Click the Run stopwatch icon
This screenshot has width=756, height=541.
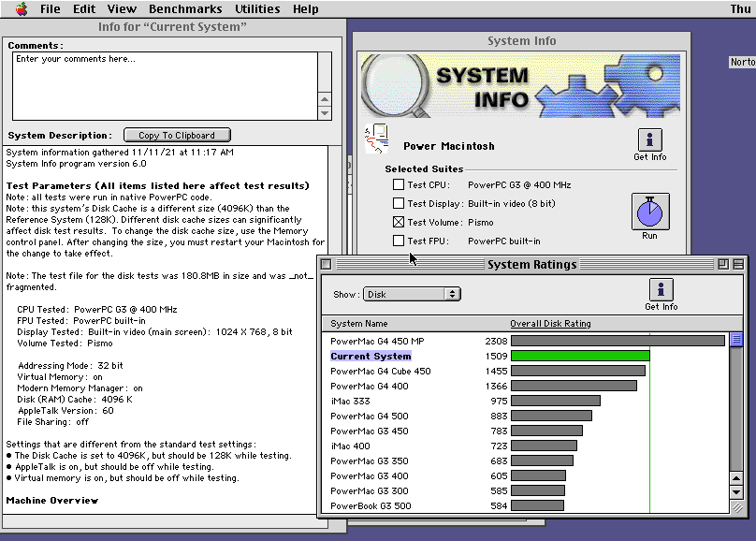(x=650, y=212)
